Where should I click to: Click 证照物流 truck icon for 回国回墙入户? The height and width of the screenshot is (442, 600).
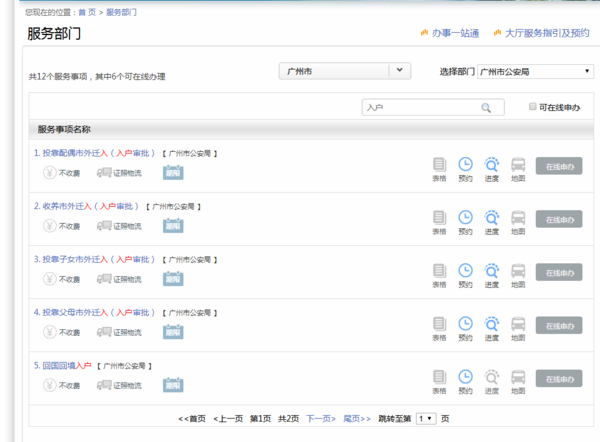click(104, 384)
